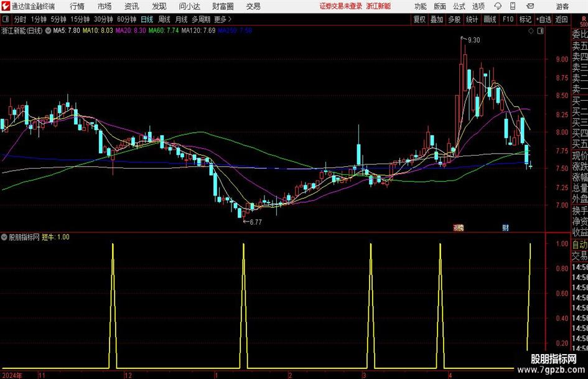This screenshot has width=588, height=379.
Task: Open the 公式 menu
Action: (x=459, y=6)
